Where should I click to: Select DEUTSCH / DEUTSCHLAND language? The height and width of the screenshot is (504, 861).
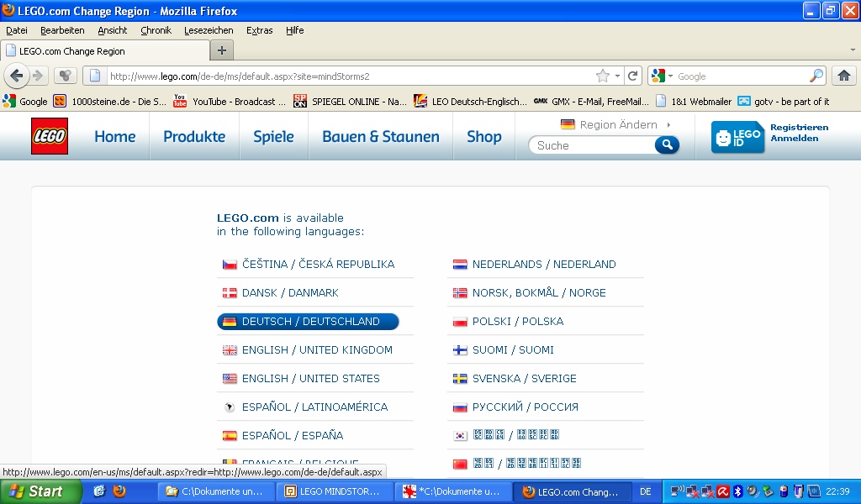click(308, 322)
